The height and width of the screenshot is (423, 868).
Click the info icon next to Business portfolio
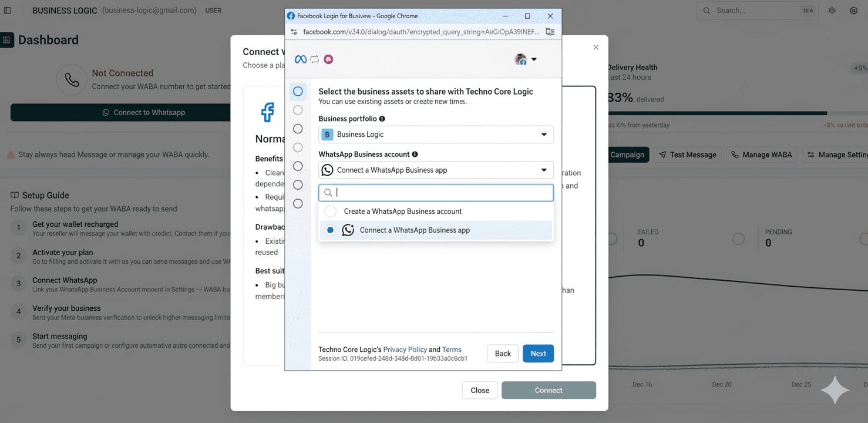tap(382, 119)
